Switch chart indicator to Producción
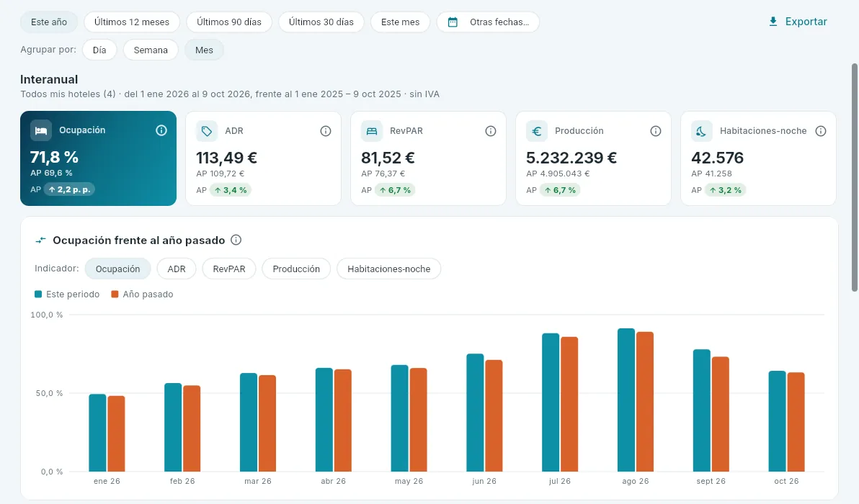Image resolution: width=859 pixels, height=504 pixels. coord(296,269)
